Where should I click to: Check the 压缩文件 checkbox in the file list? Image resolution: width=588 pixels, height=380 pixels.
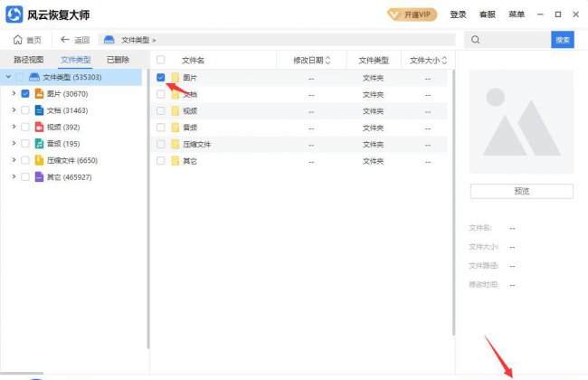[x=160, y=144]
